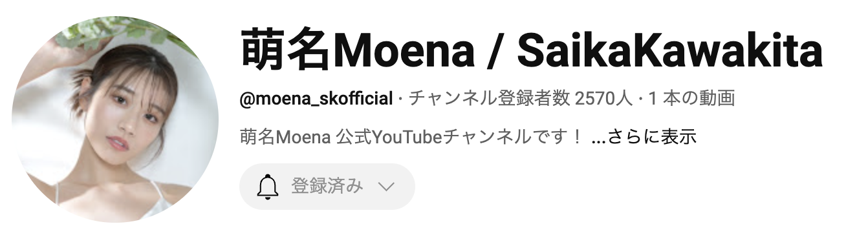Click the 登録済み label text
Image resolution: width=868 pixels, height=235 pixels.
(327, 187)
